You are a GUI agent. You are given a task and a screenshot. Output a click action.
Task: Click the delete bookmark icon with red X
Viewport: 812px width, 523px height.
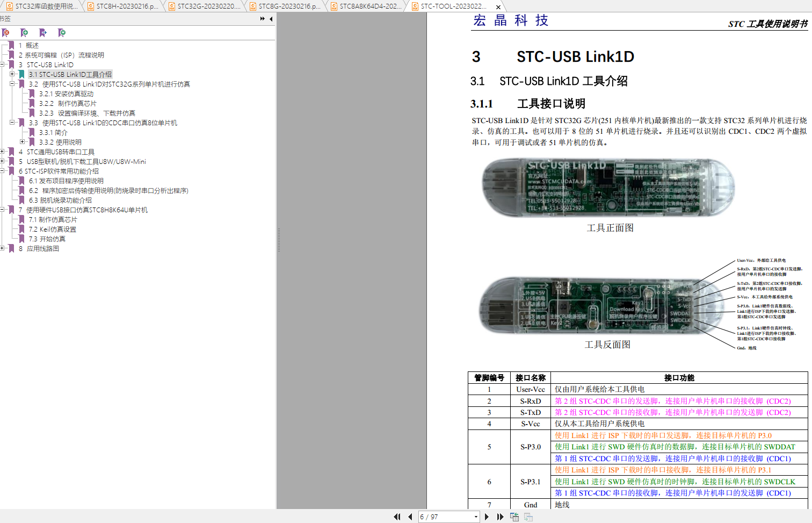coord(6,33)
